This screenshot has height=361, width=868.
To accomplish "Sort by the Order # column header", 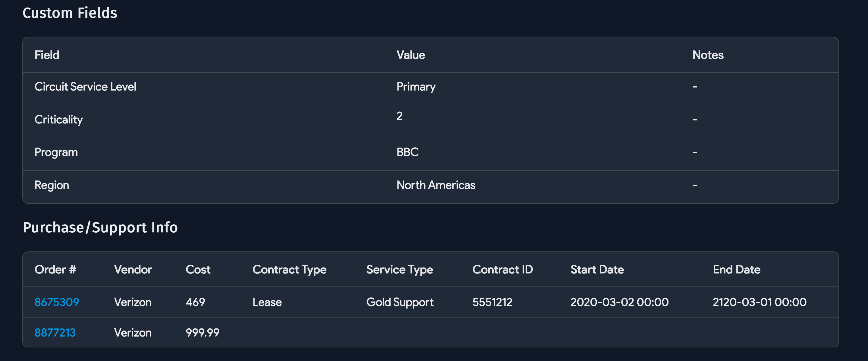I will coord(55,269).
